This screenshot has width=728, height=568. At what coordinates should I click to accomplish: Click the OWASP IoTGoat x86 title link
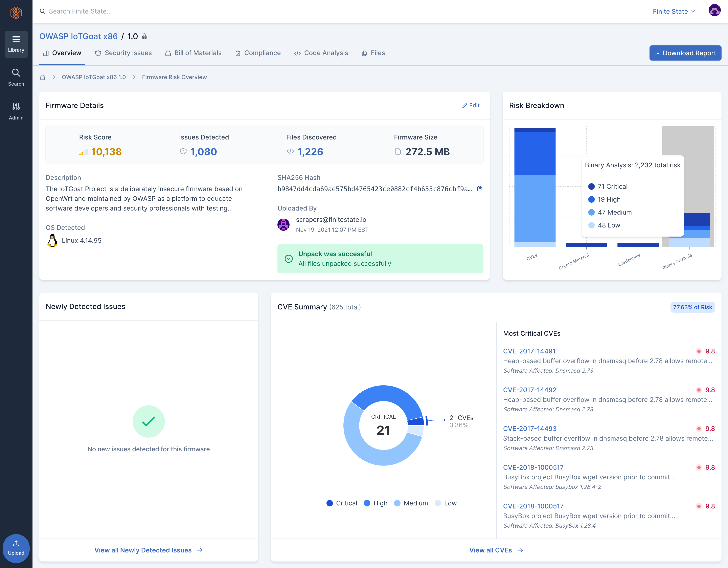[78, 36]
